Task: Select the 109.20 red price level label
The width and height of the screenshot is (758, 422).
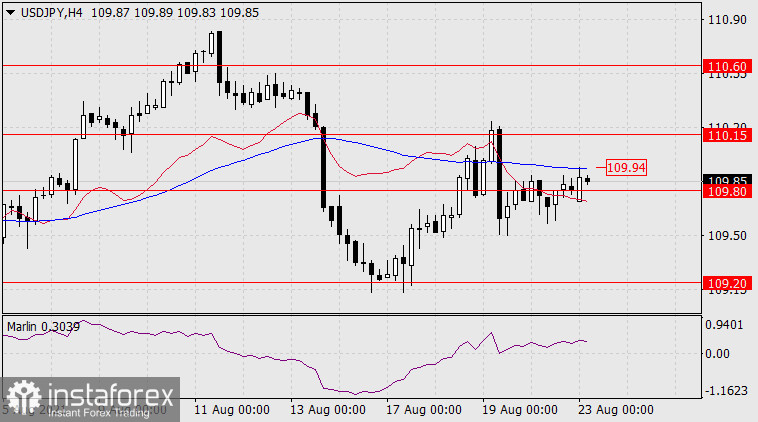Action: point(726,283)
